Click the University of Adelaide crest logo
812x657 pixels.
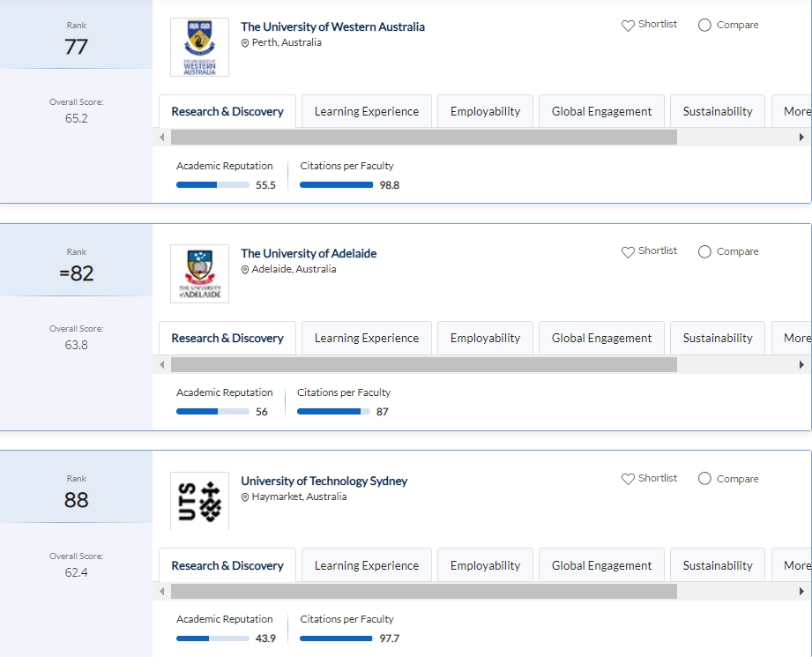[x=199, y=274]
